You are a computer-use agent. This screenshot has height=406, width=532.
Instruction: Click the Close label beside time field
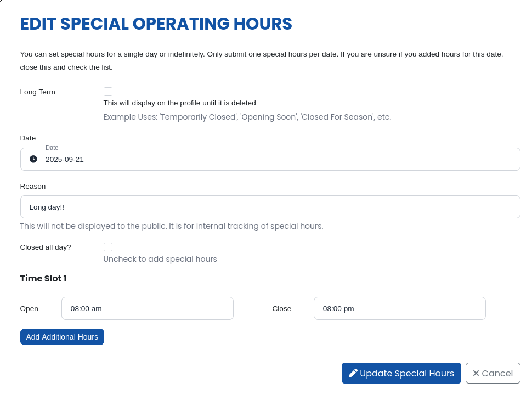click(x=281, y=308)
